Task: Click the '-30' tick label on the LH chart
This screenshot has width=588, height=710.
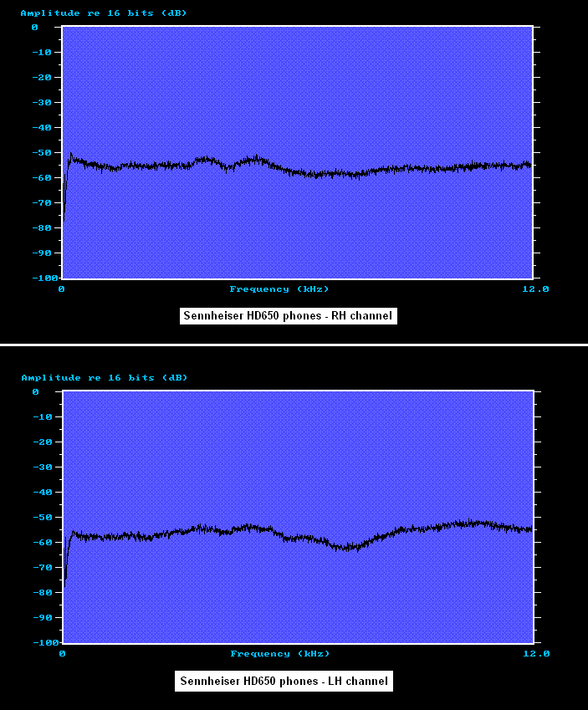Action: point(43,467)
